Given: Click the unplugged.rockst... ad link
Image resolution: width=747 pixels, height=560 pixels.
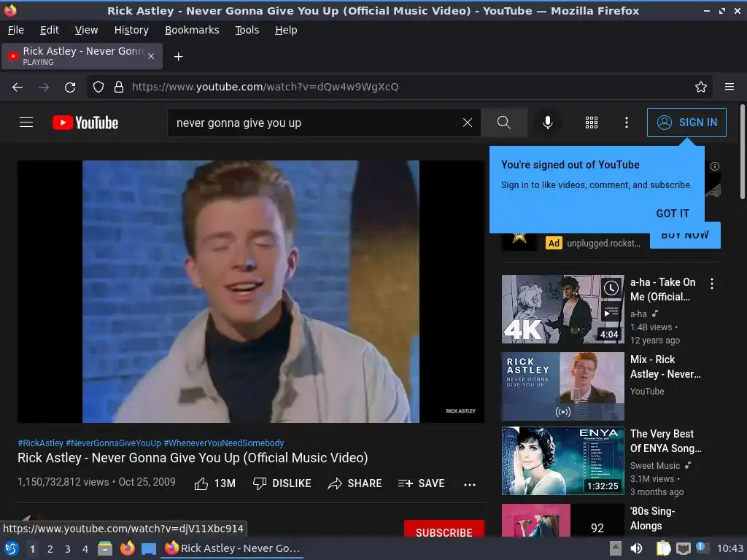Looking at the screenshot, I should pyautogui.click(x=603, y=244).
